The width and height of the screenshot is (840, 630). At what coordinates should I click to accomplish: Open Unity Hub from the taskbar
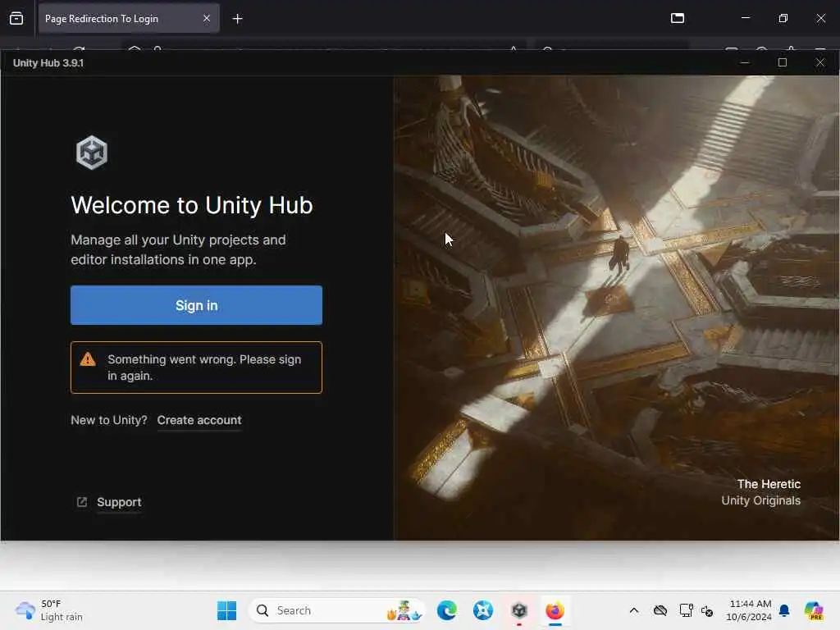518,610
